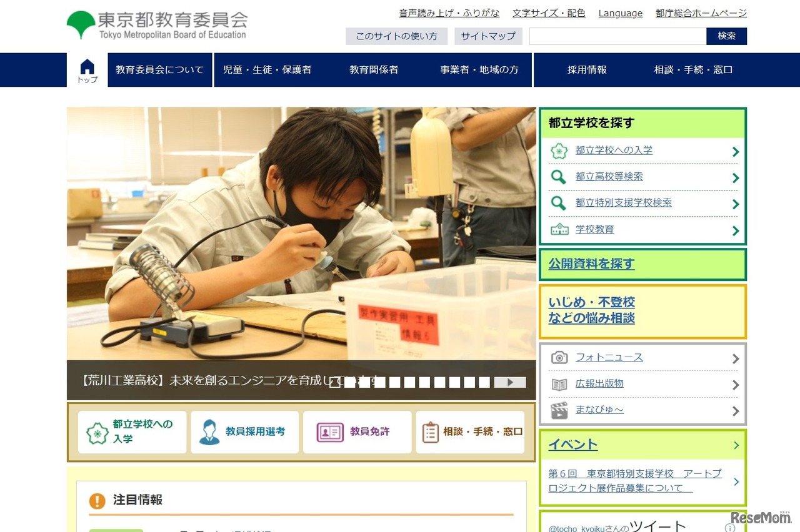Open the 相談・手続・窓口 navigation menu
Image resolution: width=800 pixels, height=532 pixels.
[x=694, y=70]
